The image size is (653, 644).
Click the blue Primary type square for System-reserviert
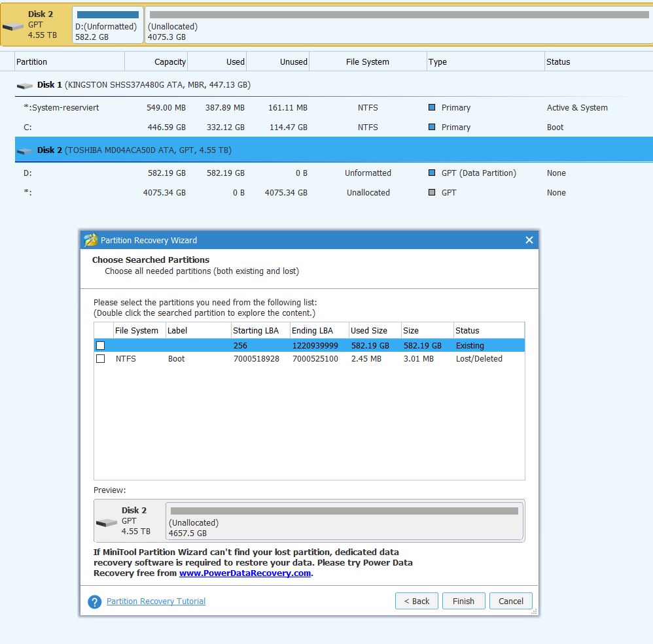click(432, 107)
